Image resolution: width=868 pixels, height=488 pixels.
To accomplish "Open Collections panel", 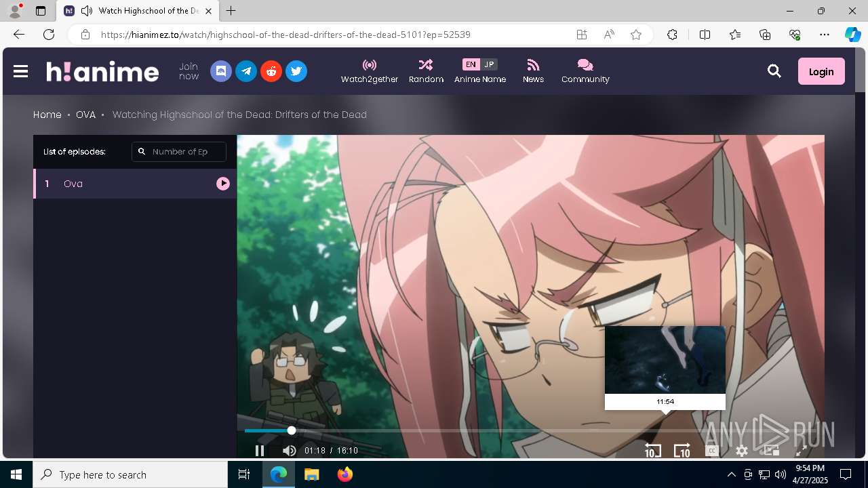I will click(765, 35).
